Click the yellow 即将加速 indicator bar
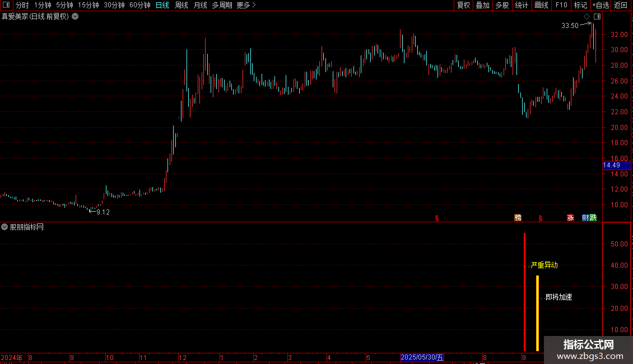The height and width of the screenshot is (364, 633). 537,313
